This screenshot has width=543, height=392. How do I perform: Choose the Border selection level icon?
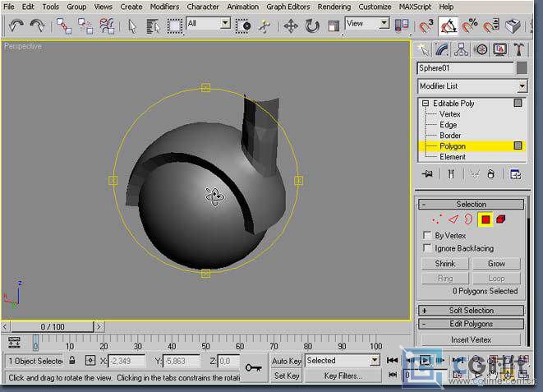pos(468,219)
